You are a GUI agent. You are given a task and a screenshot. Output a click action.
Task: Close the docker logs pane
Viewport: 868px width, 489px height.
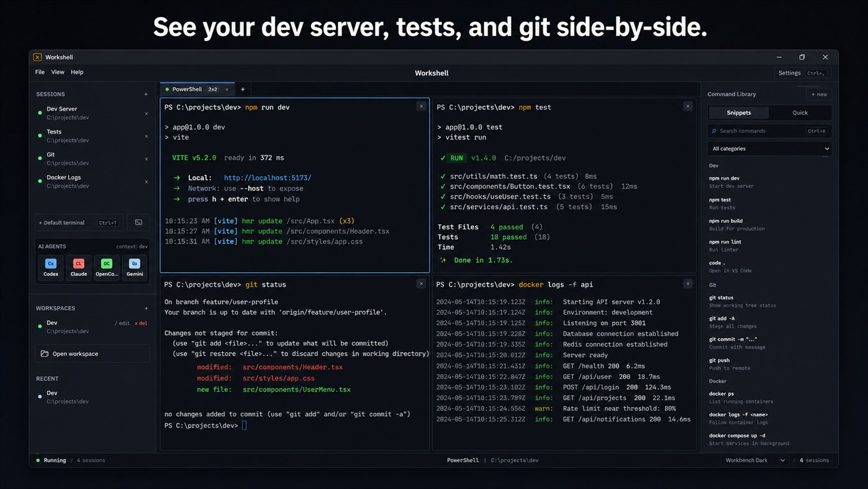pos(687,283)
